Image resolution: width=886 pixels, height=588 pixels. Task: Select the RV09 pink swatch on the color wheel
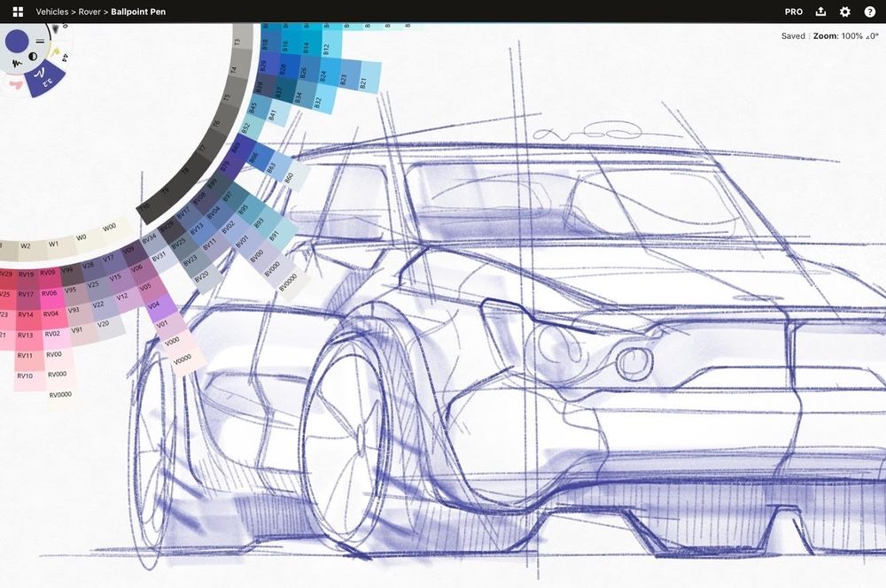49,276
